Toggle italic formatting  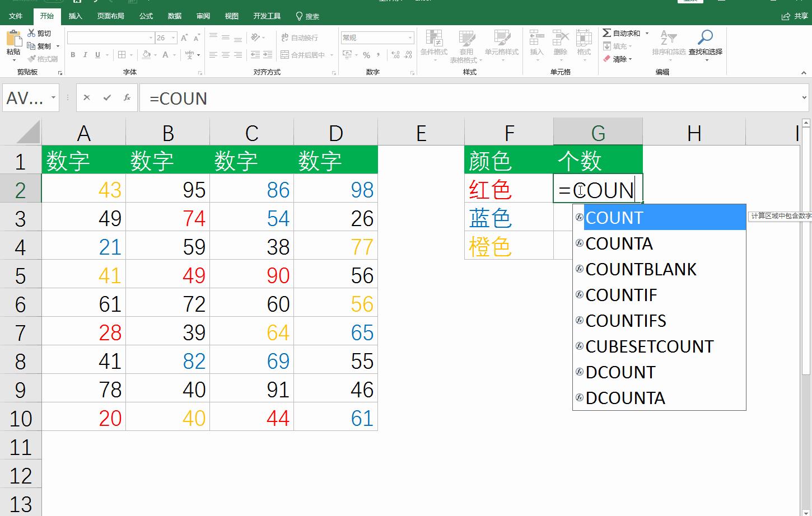point(85,55)
